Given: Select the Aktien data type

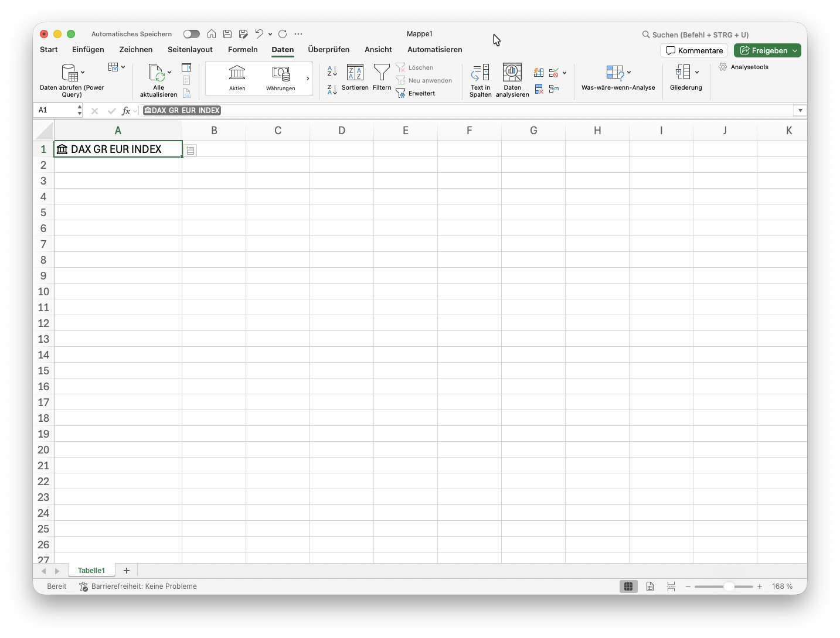Looking at the screenshot, I should pos(237,79).
